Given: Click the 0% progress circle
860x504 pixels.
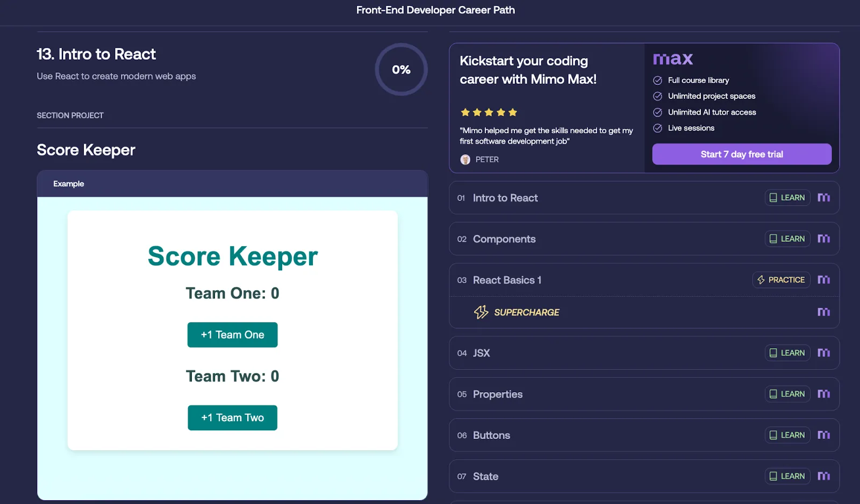Looking at the screenshot, I should click(x=401, y=69).
